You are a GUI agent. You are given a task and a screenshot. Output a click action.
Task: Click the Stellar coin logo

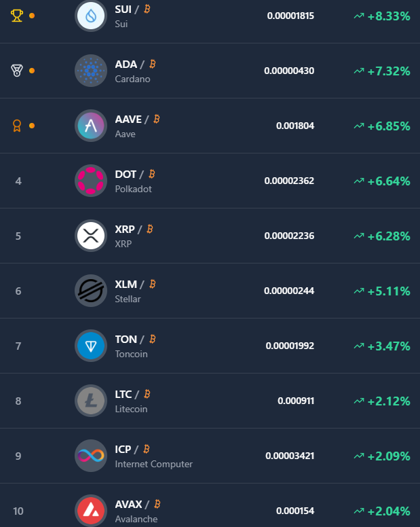point(91,291)
